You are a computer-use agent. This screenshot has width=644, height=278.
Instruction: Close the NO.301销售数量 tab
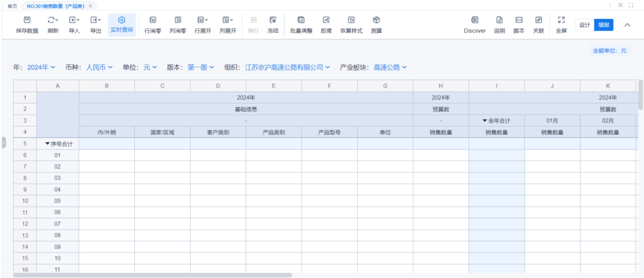(90, 6)
